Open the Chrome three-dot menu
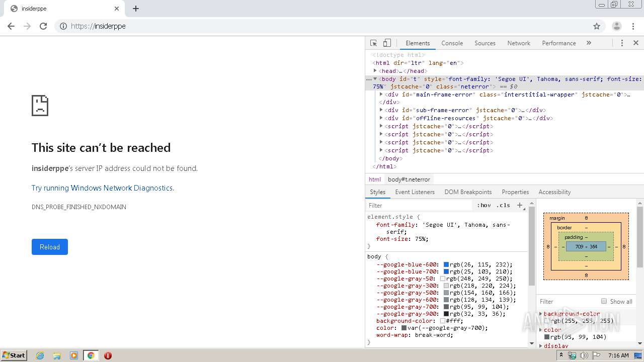Image resolution: width=644 pixels, height=362 pixels. click(x=632, y=26)
